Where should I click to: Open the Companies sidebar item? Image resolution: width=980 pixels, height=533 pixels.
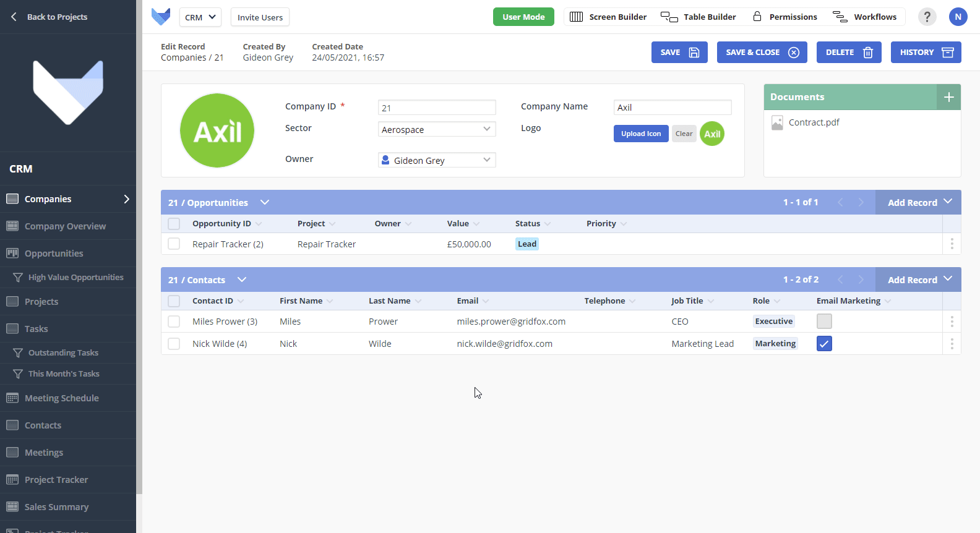click(x=68, y=199)
